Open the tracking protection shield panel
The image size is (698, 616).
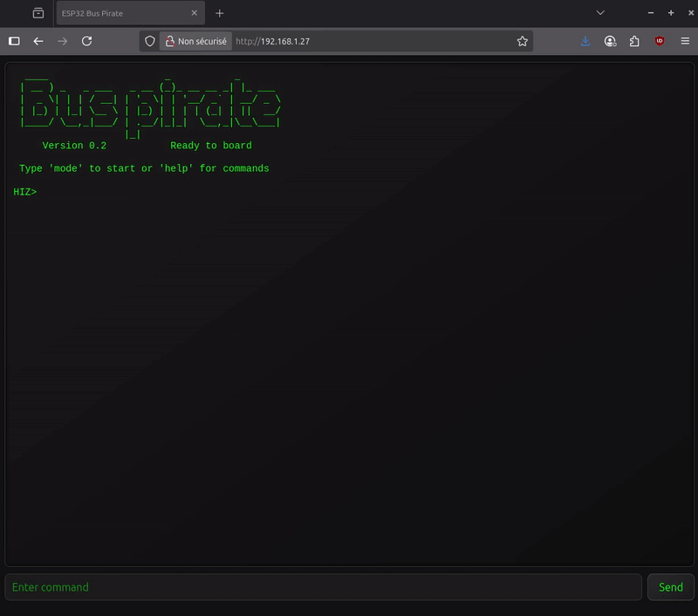pyautogui.click(x=149, y=41)
